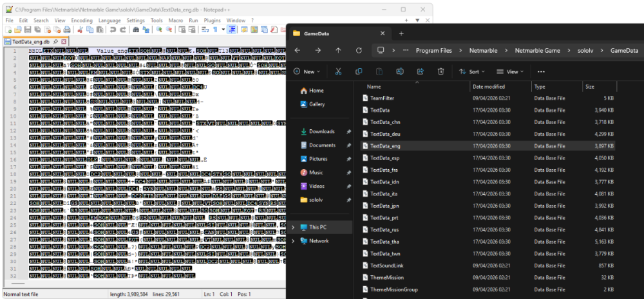Click the New button in Explorer

pos(307,71)
